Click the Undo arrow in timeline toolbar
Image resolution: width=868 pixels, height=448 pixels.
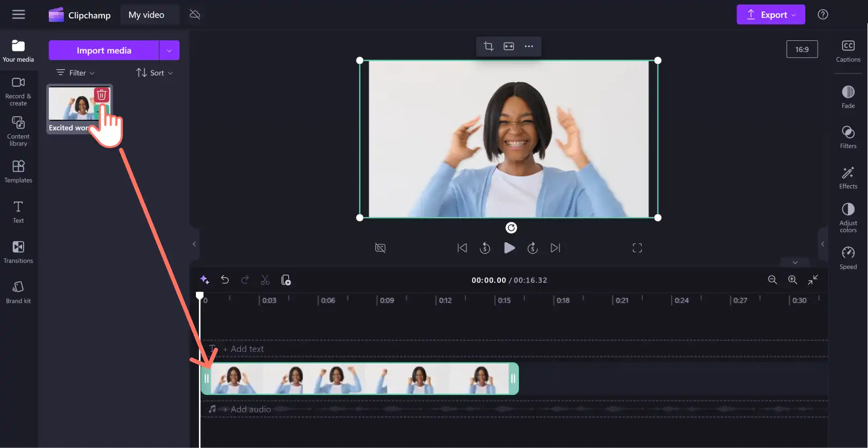tap(225, 280)
